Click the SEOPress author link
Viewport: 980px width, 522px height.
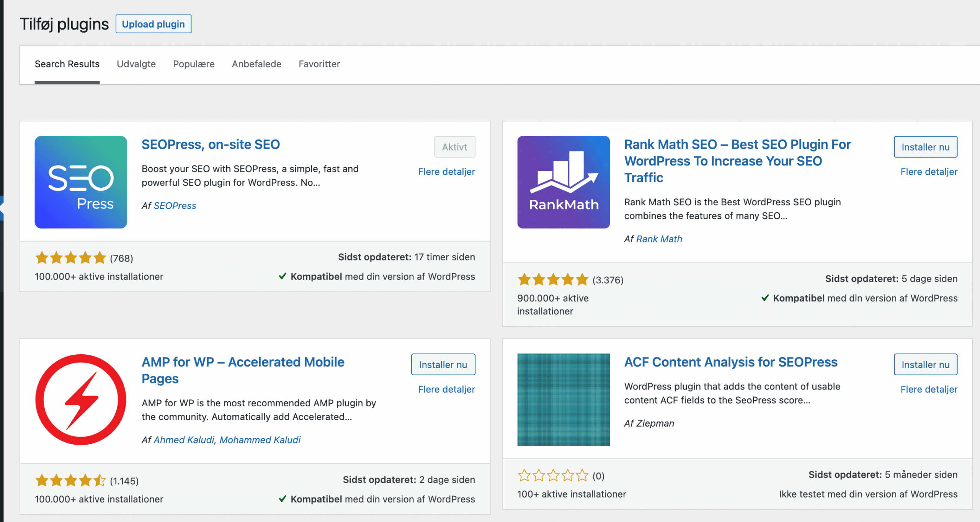[175, 206]
